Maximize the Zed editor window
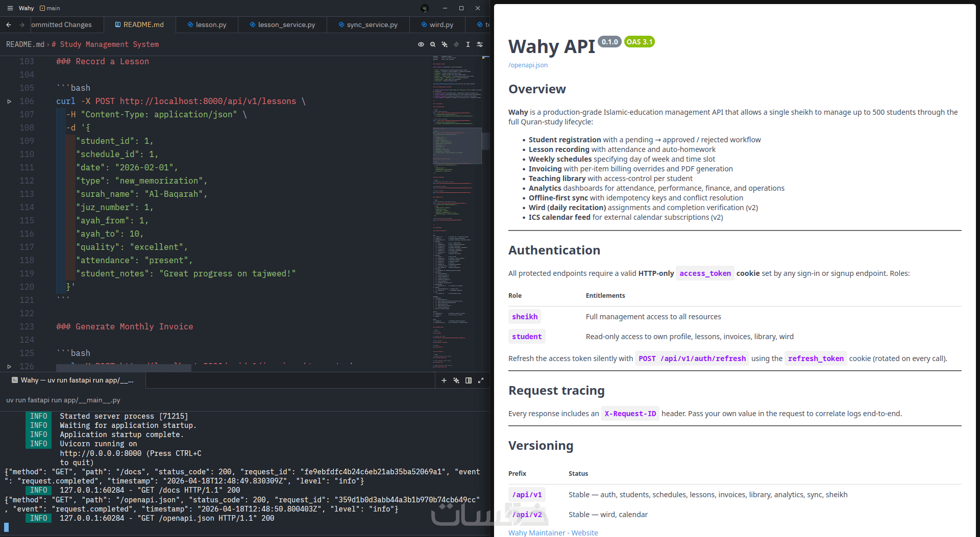The width and height of the screenshot is (980, 537). tap(461, 8)
